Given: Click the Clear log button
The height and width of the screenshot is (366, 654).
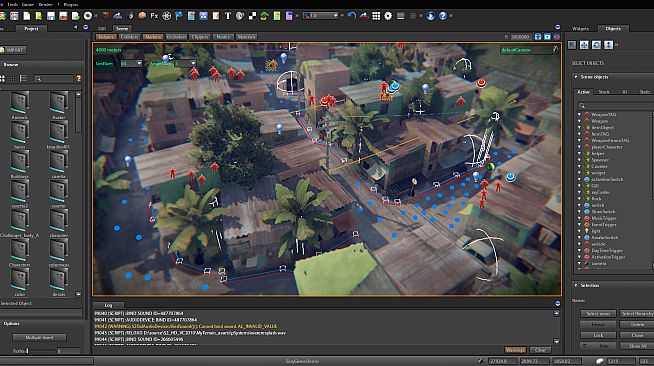Looking at the screenshot, I should (540, 350).
